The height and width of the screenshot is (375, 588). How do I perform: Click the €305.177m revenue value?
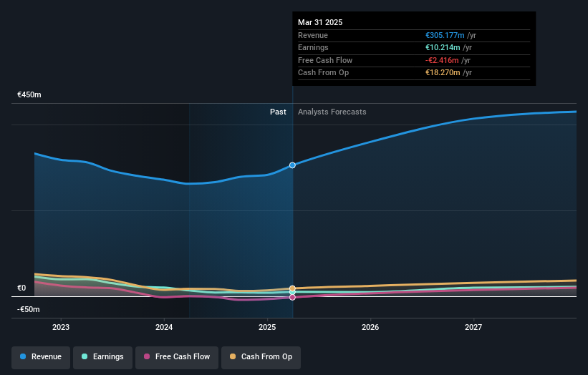pyautogui.click(x=445, y=35)
